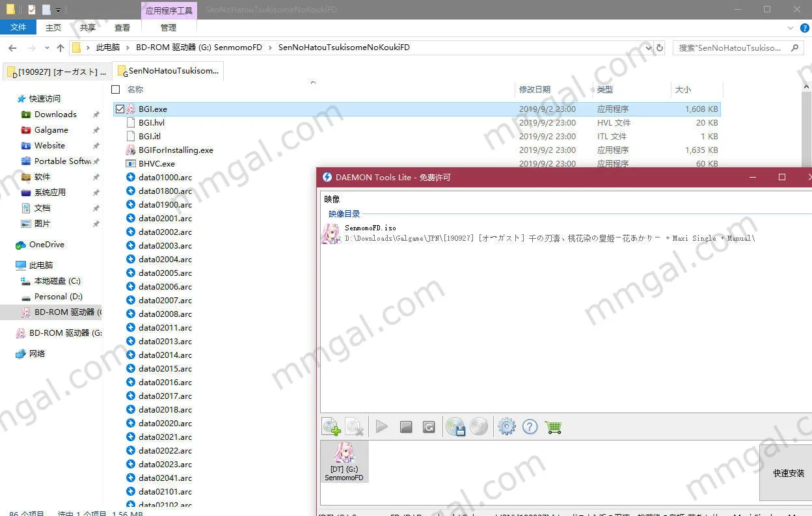Image resolution: width=812 pixels, height=516 pixels.
Task: Click the disc-with-floppy image creation icon
Action: (455, 427)
